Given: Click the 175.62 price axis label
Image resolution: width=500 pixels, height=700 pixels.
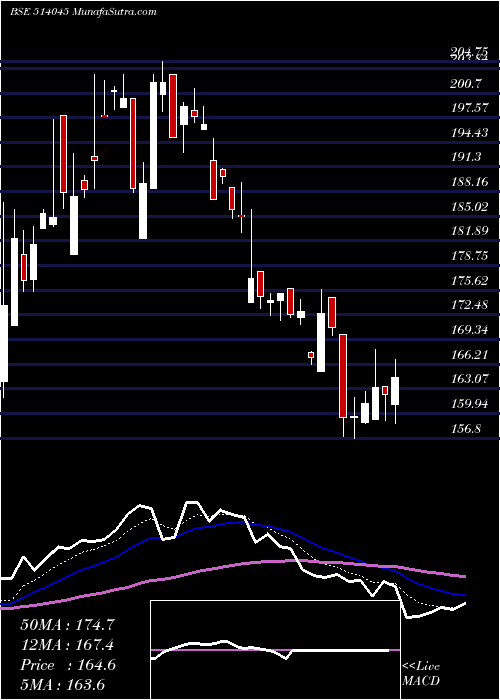Looking at the screenshot, I should [470, 281].
